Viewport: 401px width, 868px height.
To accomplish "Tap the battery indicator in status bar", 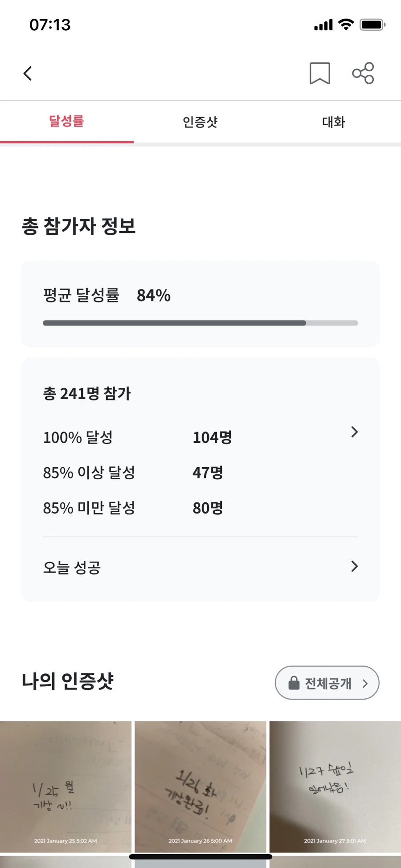I will (372, 24).
